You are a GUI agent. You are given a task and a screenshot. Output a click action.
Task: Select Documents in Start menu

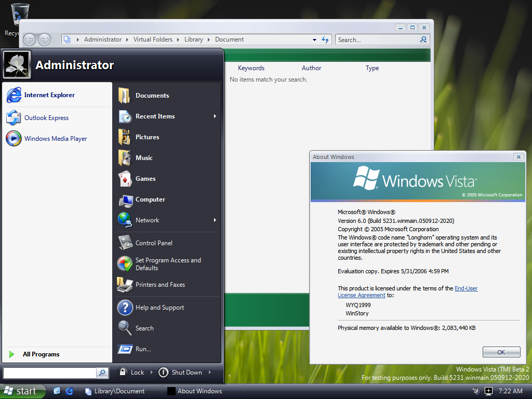tap(152, 96)
